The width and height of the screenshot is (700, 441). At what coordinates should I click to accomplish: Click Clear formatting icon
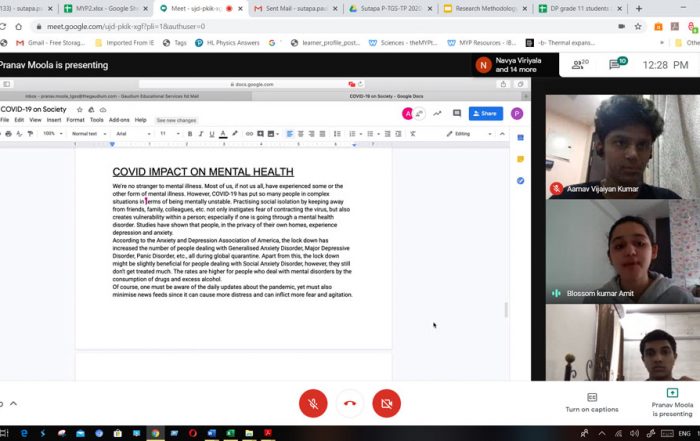[413, 133]
